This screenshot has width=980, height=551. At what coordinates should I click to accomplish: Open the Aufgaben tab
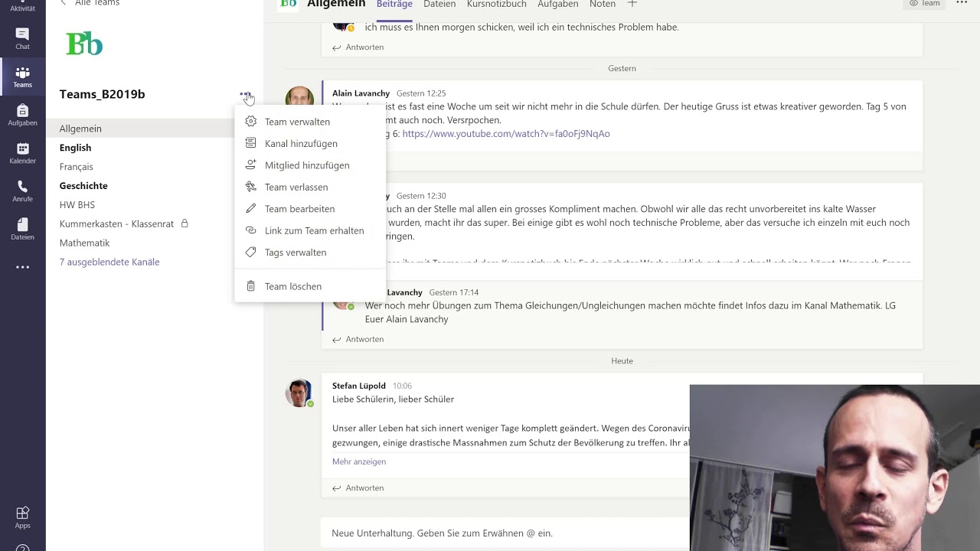pos(557,4)
